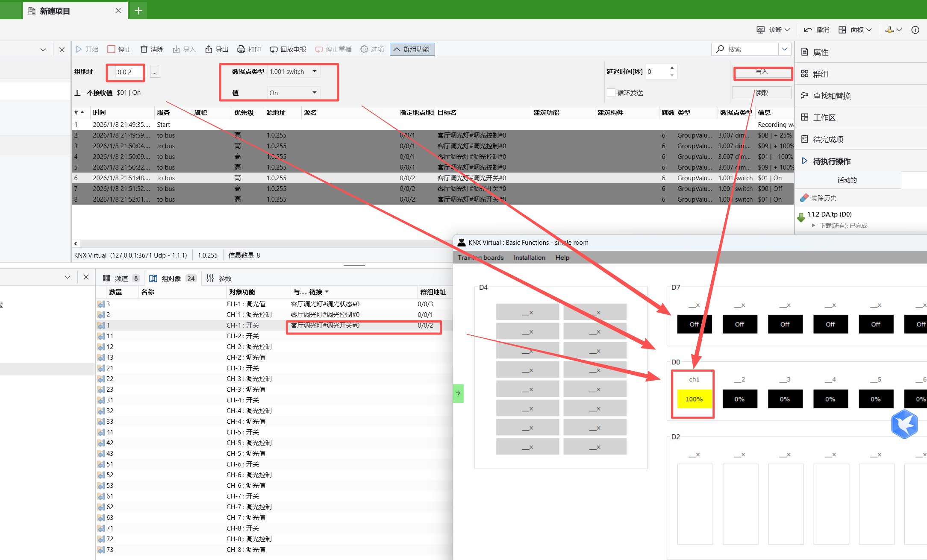The height and width of the screenshot is (560, 927).
Task: Click the Stop recording icon
Action: pos(112,49)
